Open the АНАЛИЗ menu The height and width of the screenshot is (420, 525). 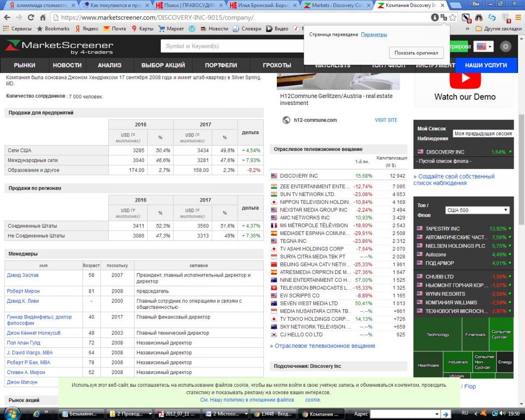[109, 65]
